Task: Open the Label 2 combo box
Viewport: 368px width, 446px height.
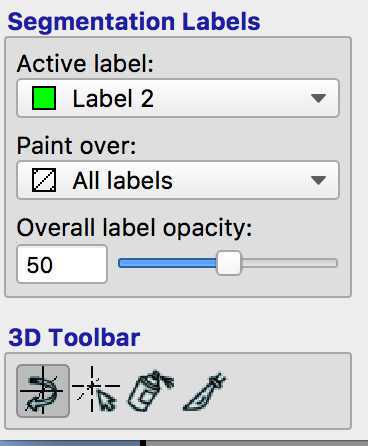Action: pos(178,98)
